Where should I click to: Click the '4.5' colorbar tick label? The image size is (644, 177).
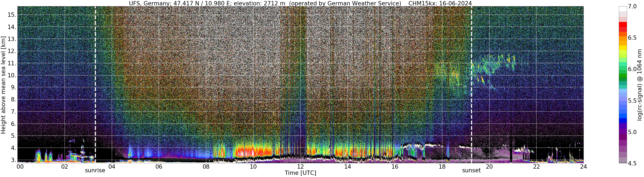(632, 163)
